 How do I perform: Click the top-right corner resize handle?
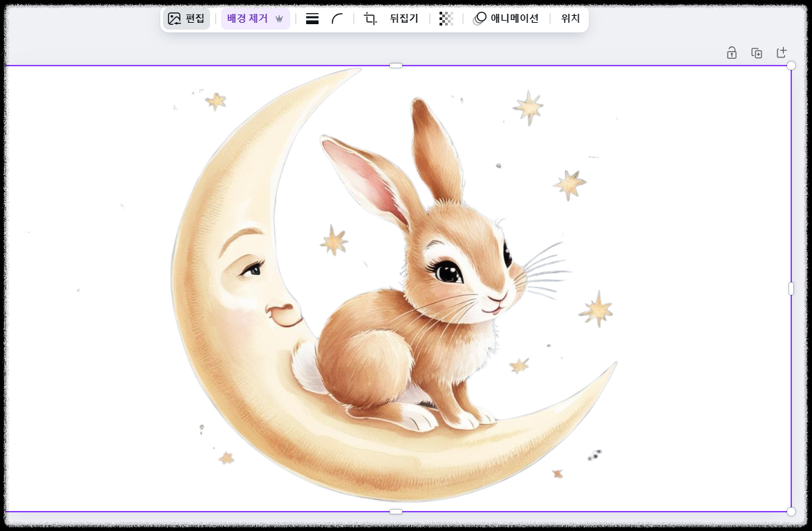pyautogui.click(x=790, y=66)
